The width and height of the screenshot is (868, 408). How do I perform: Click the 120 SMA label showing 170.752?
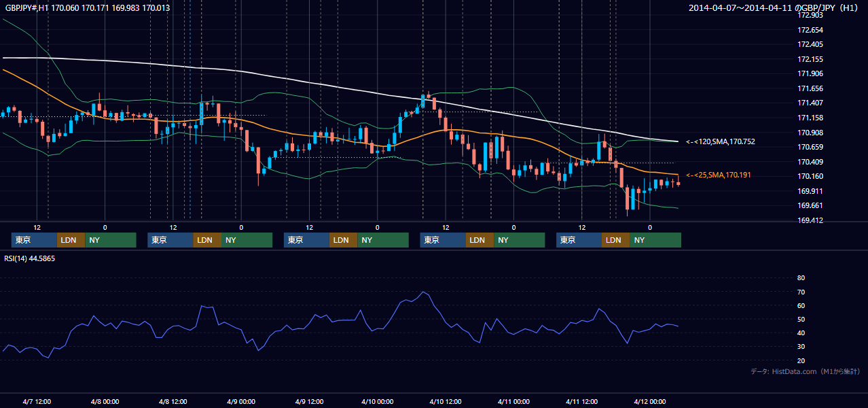coord(721,141)
